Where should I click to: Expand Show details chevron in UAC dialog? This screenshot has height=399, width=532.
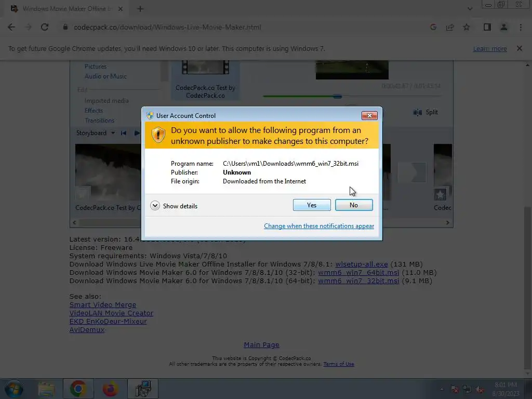pos(155,206)
